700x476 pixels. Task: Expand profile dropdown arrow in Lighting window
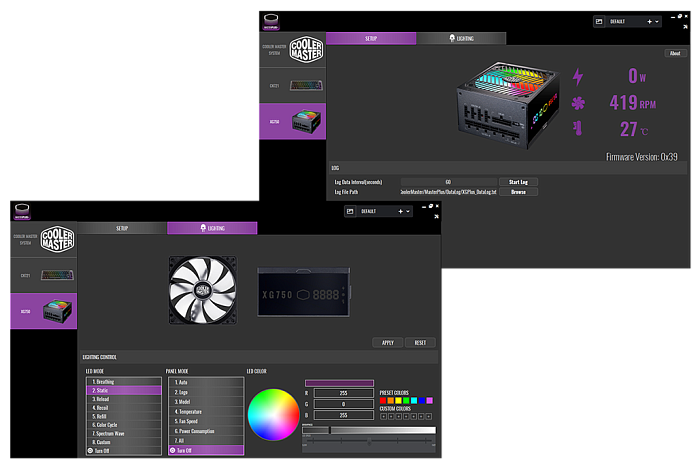pyautogui.click(x=408, y=212)
